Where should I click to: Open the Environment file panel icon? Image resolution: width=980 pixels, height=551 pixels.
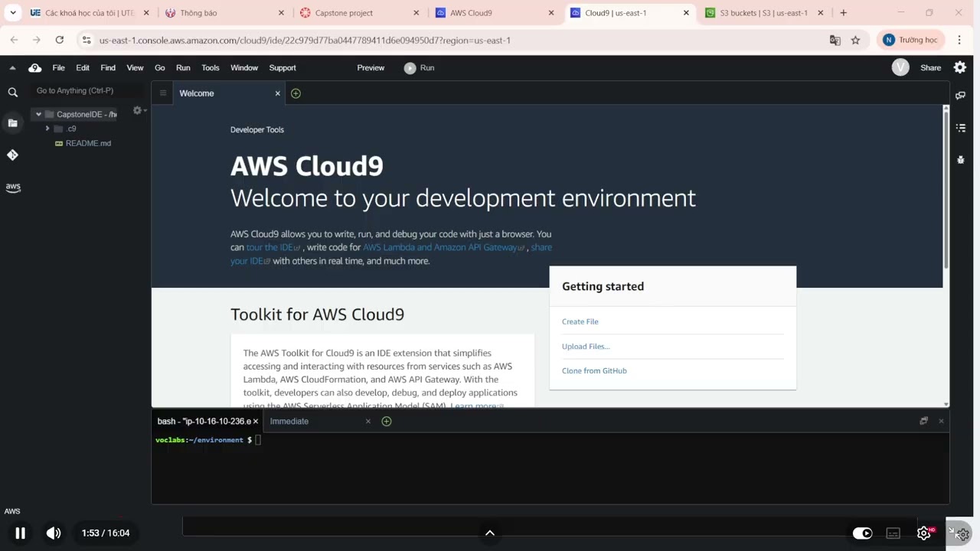tap(12, 122)
